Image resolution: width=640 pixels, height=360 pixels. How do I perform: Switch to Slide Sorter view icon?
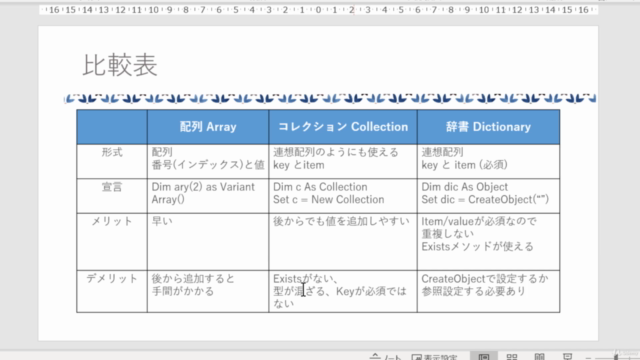[512, 356]
